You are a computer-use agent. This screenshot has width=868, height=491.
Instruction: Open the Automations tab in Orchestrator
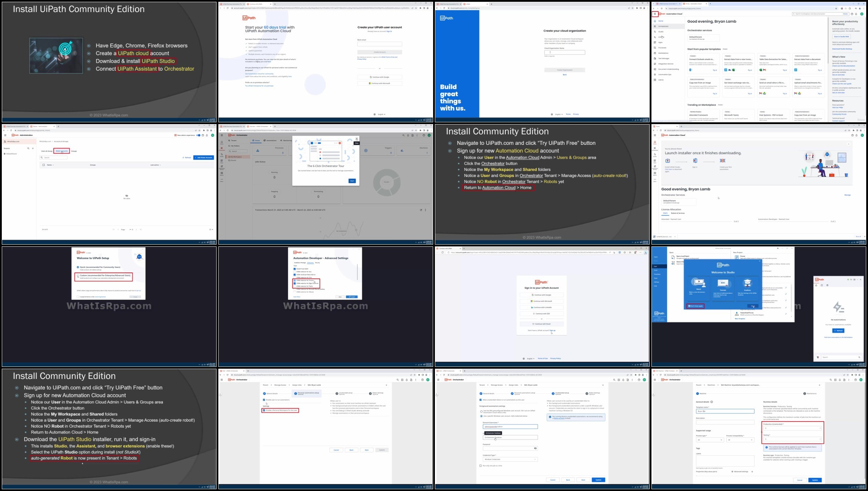pos(270,141)
